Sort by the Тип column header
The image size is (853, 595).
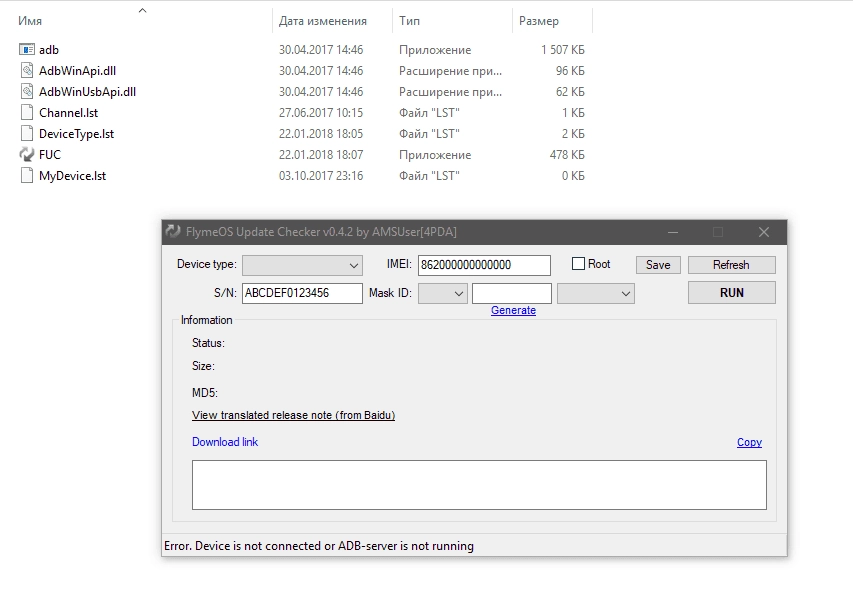(409, 21)
